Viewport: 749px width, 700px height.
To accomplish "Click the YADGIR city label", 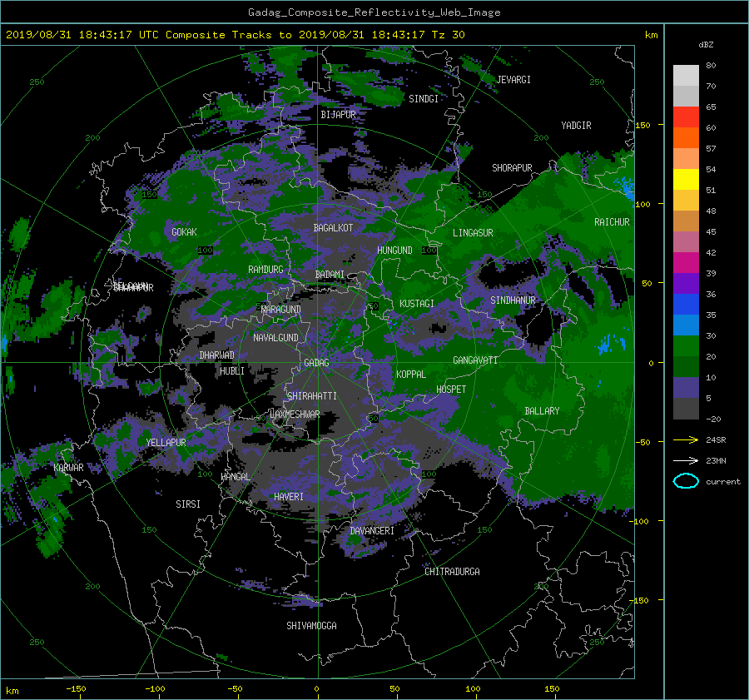I will point(576,125).
